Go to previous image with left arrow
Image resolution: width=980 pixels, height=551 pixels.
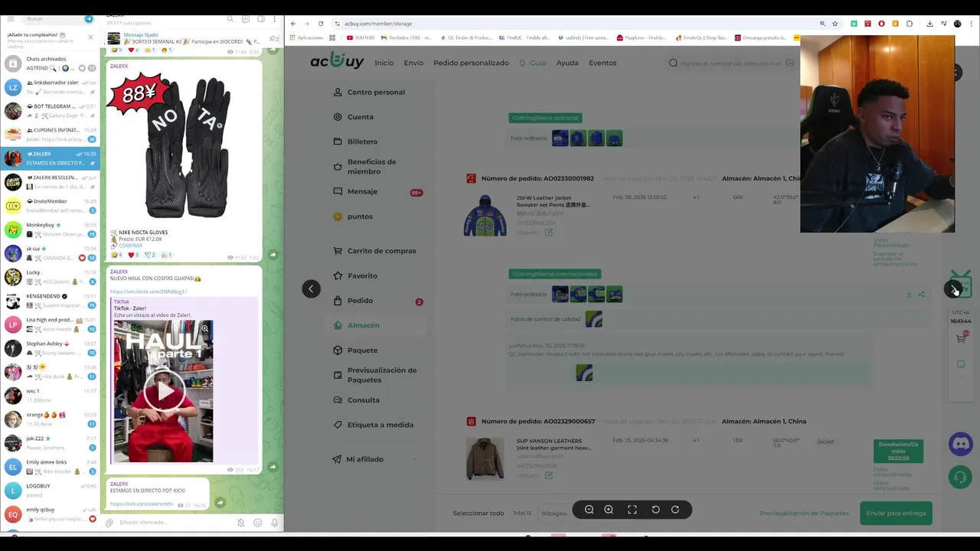click(311, 289)
